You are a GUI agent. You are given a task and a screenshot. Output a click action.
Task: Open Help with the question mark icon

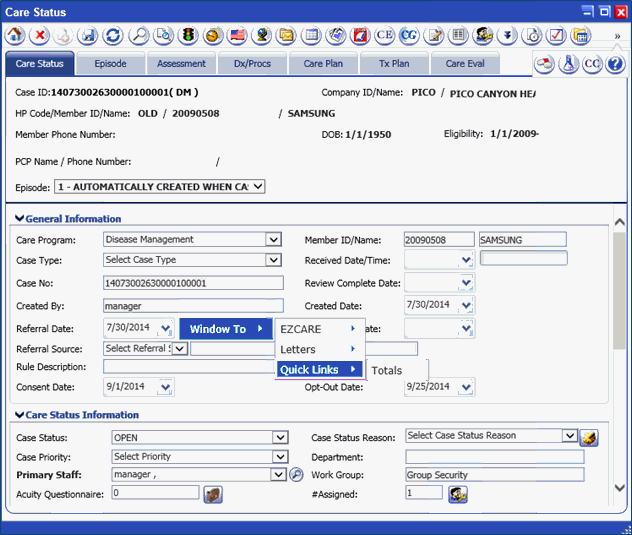click(x=615, y=63)
